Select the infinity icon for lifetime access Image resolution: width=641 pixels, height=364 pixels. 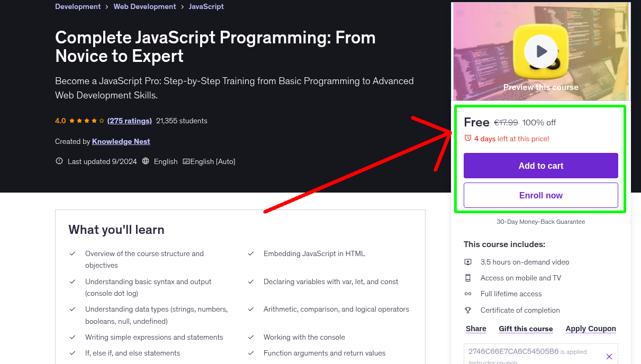click(x=468, y=294)
